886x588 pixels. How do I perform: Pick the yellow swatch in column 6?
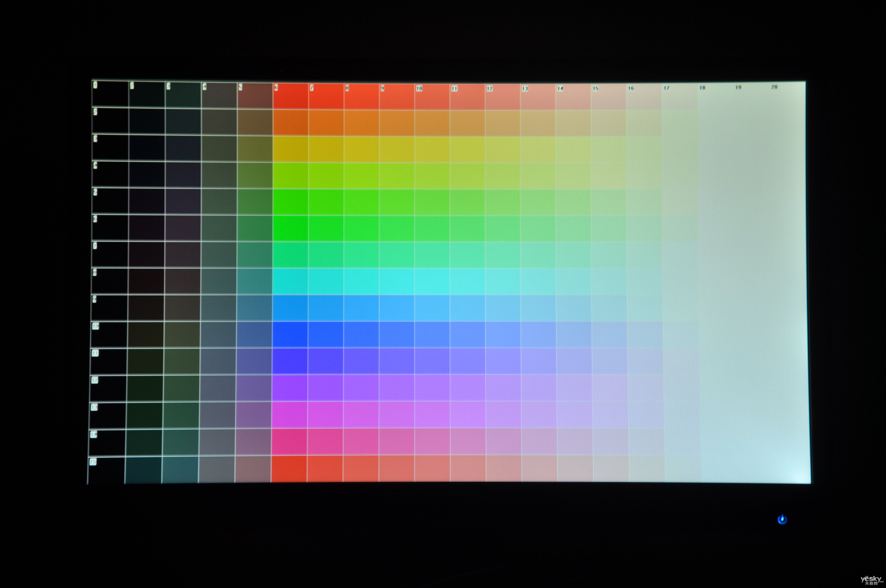291,149
